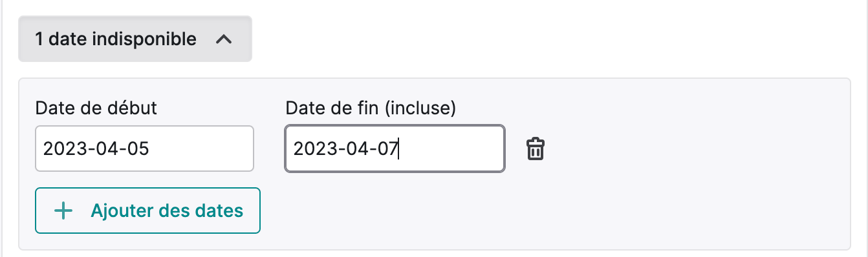Add another unavailable date range
This screenshot has width=868, height=257.
[x=148, y=211]
